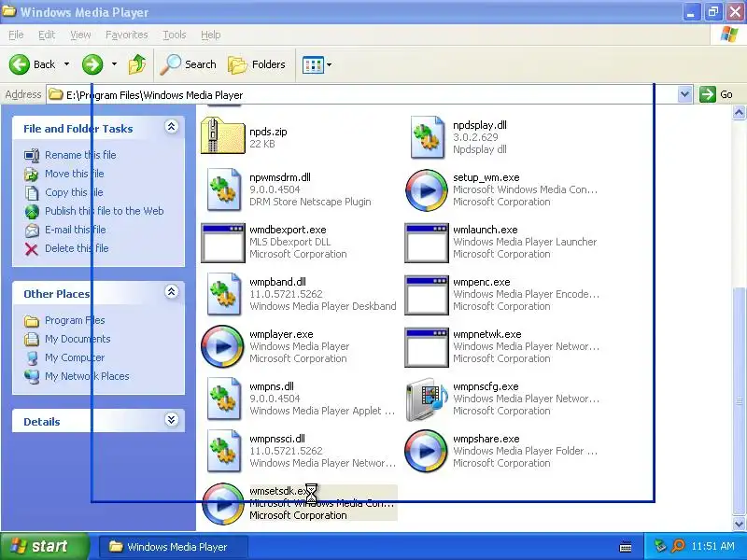Click the scrollbar down arrow

pos(739,524)
